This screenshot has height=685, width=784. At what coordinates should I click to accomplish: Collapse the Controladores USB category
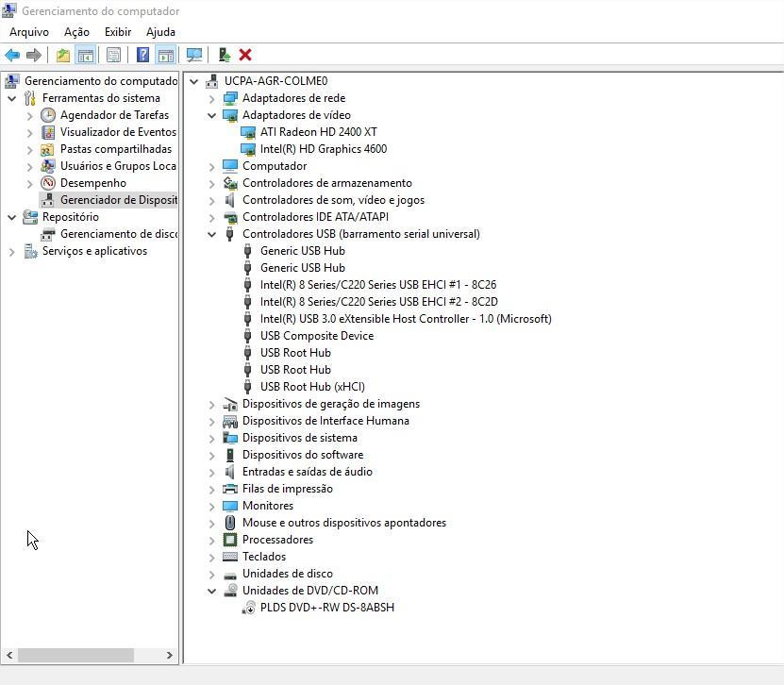212,234
